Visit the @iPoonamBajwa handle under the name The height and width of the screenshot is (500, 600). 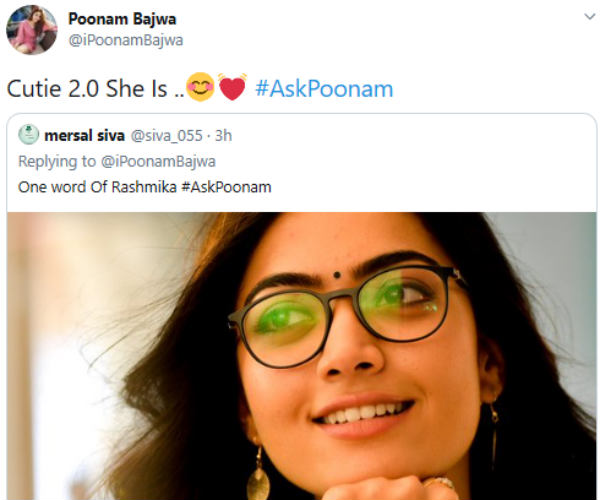[126, 40]
